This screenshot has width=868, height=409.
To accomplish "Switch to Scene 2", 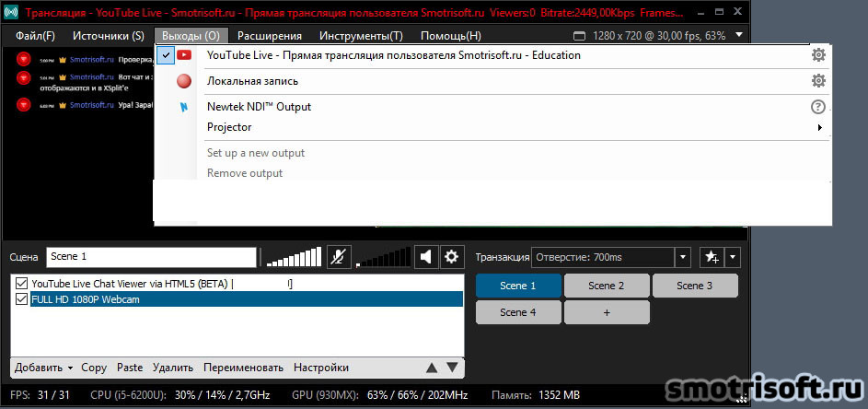I will coord(607,286).
